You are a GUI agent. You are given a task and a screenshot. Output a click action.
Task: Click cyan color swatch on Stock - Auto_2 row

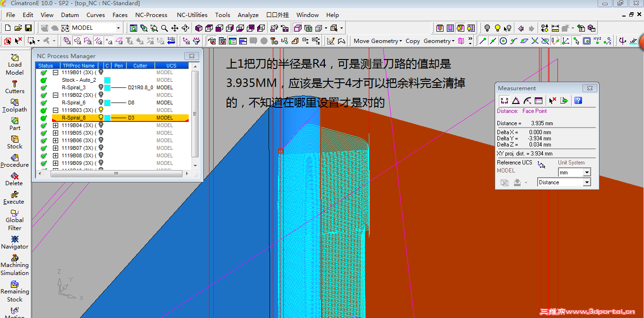pos(107,80)
